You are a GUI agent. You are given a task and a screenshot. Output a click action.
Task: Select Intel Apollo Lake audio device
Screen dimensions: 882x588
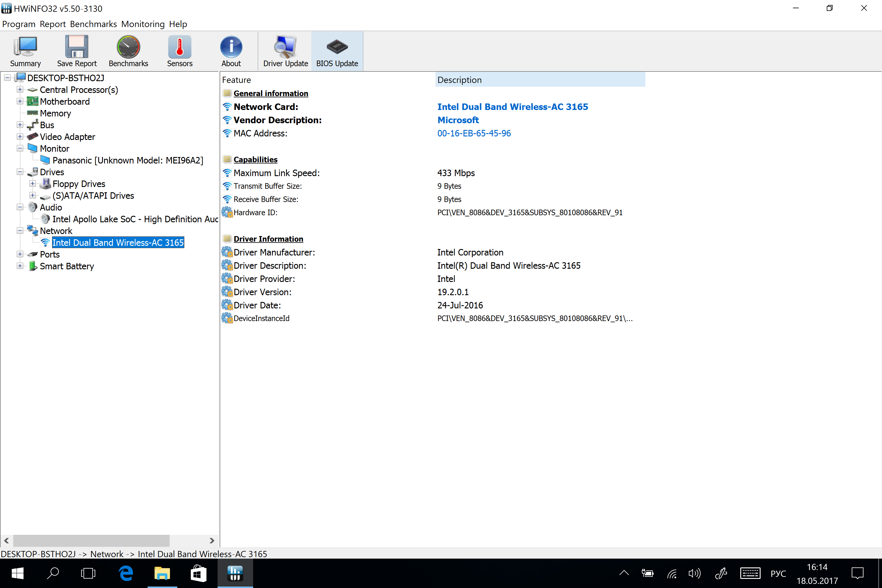coord(135,219)
